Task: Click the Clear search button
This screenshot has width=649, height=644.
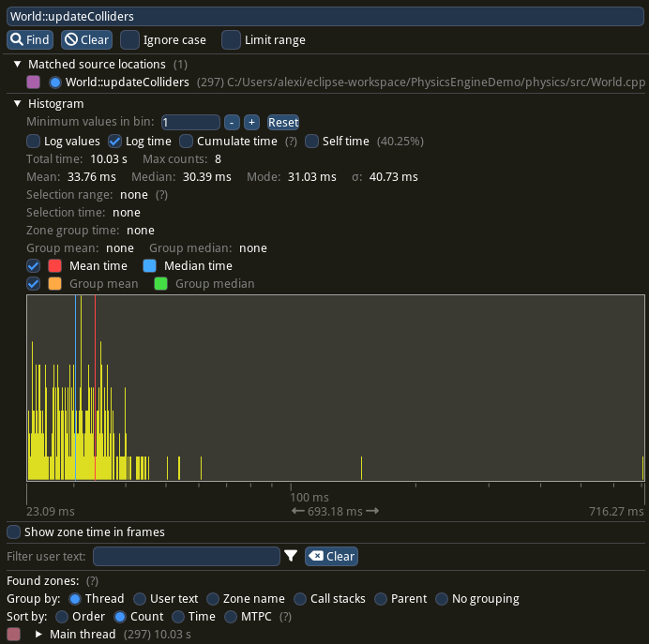Action: click(86, 39)
